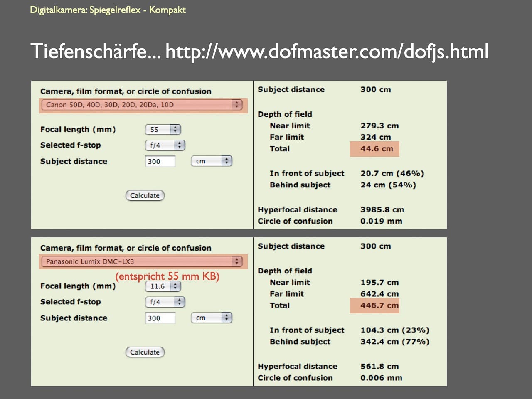
Task: Click the 279.3 cm near limit value
Action: pyautogui.click(x=379, y=126)
